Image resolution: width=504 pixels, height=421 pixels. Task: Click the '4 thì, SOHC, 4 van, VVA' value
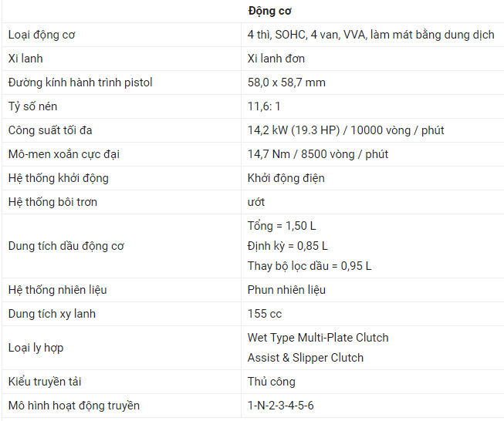click(307, 35)
